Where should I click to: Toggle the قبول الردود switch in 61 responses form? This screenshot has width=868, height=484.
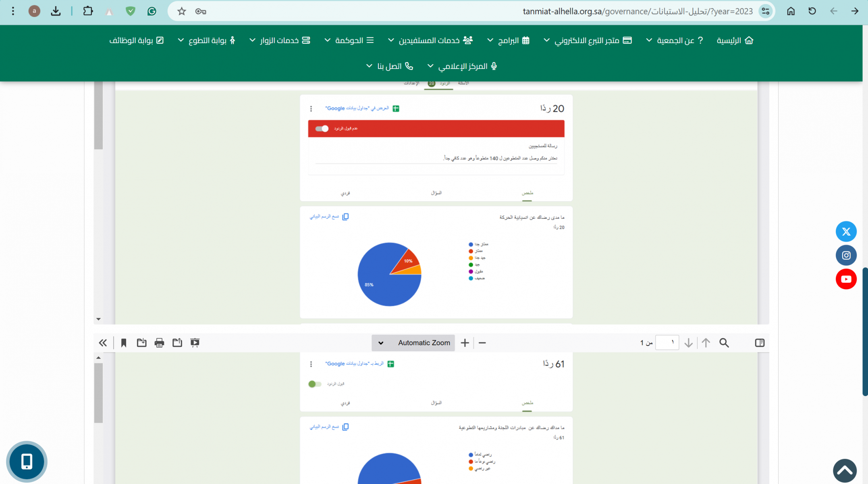pos(315,384)
